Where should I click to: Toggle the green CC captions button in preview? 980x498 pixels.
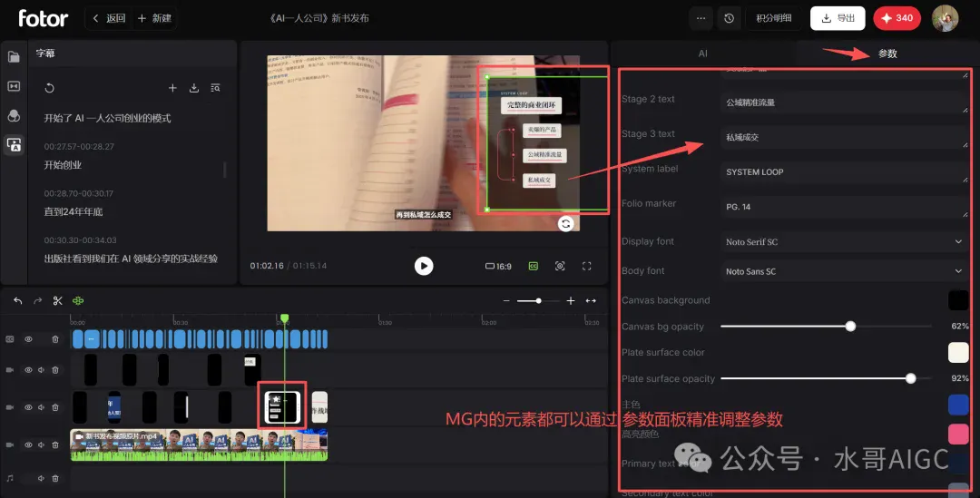tap(534, 266)
